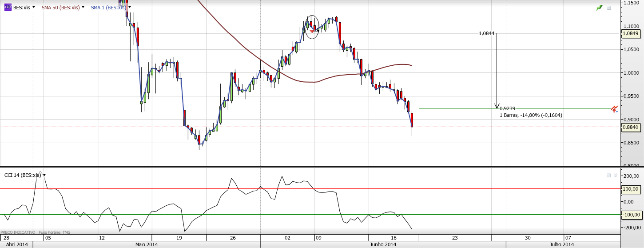Click the Junho 2014 month on timeline

(383, 244)
